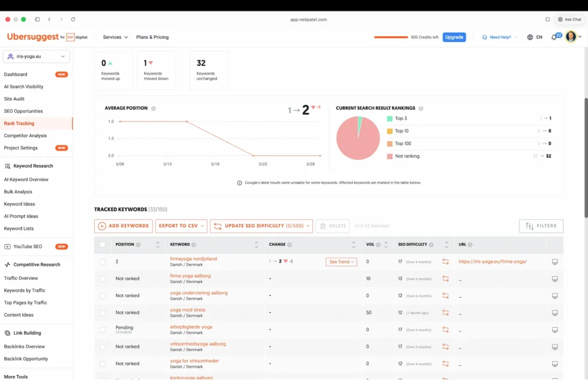Select all keywords header checkbox
The width and height of the screenshot is (588, 380).
[103, 245]
